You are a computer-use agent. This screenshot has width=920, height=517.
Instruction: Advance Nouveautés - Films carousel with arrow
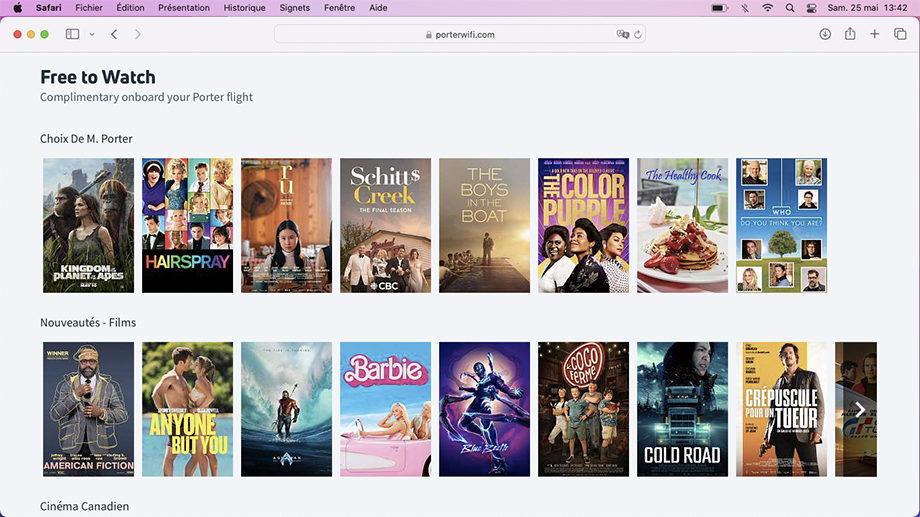tap(860, 409)
